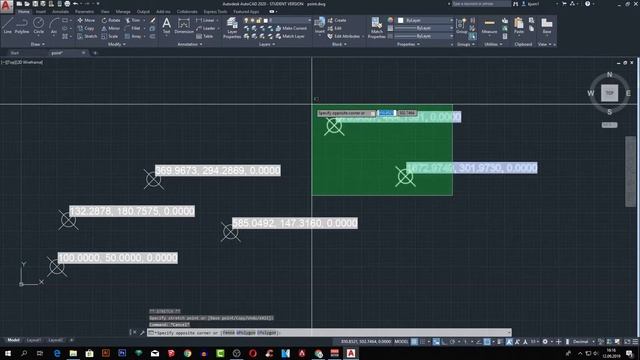Screen dimensions: 640x360
Task: Click the Measure utility tool
Action: [489, 26]
